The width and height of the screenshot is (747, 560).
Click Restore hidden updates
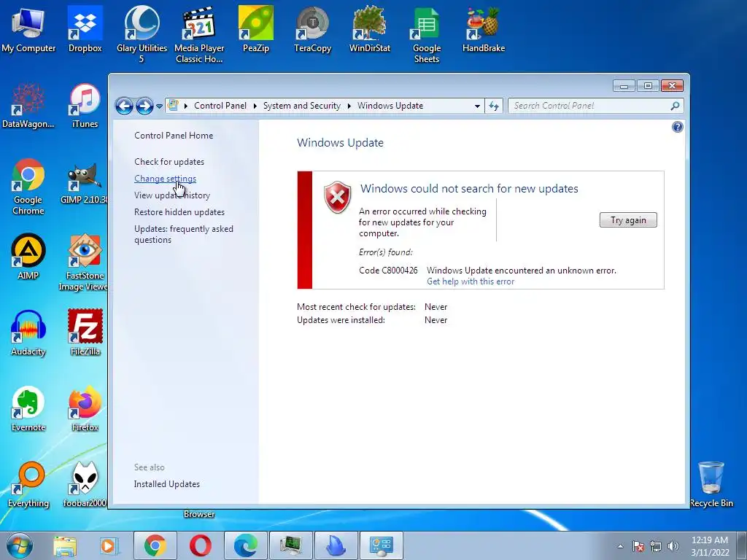click(179, 212)
